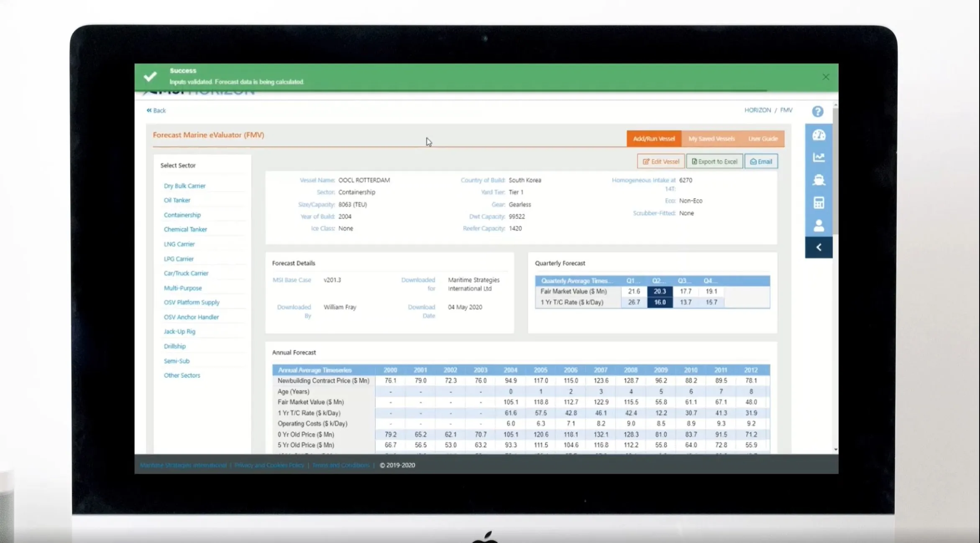
Task: Select Containership sector in sidebar list
Action: pos(182,215)
